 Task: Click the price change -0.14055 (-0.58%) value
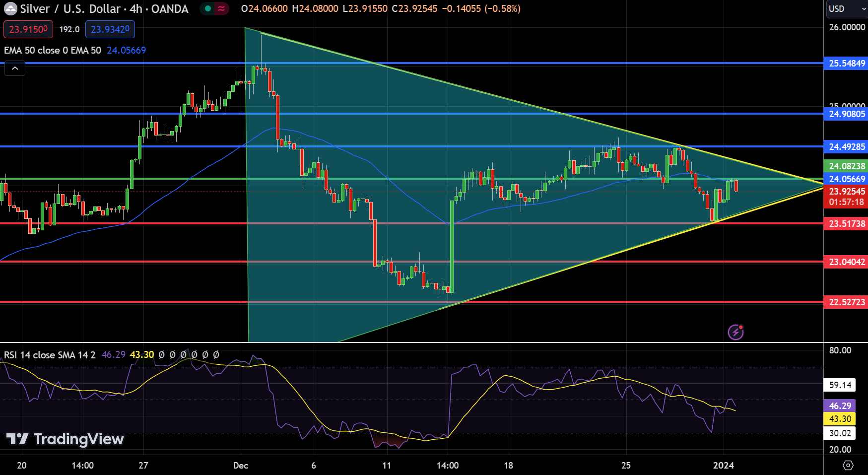coord(481,8)
